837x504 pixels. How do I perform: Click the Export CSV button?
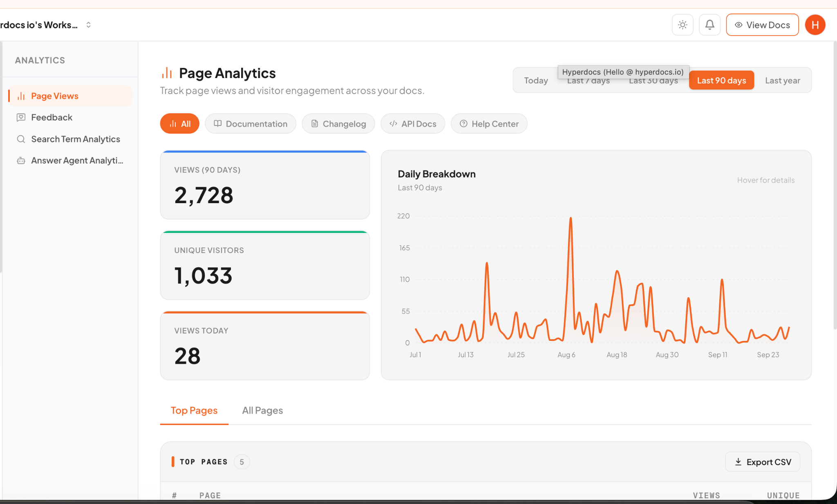[x=763, y=462]
